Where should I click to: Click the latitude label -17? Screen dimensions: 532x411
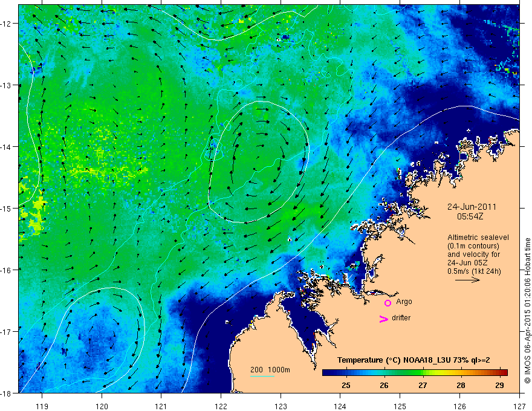[x=7, y=331]
